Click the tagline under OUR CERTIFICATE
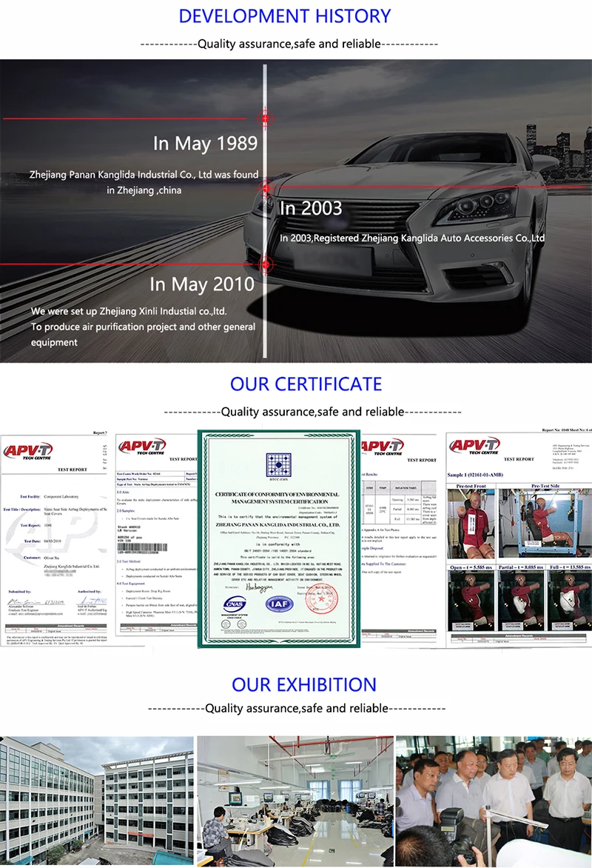 pyautogui.click(x=312, y=411)
